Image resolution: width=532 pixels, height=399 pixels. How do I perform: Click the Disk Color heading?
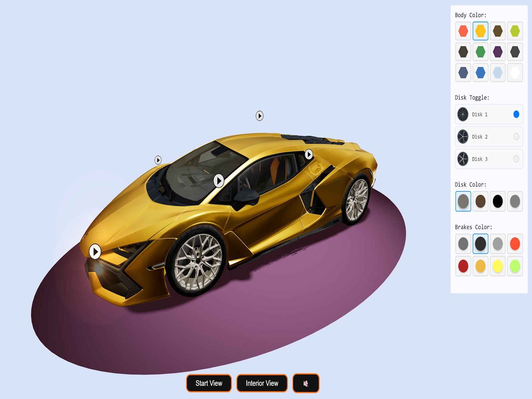470,185
